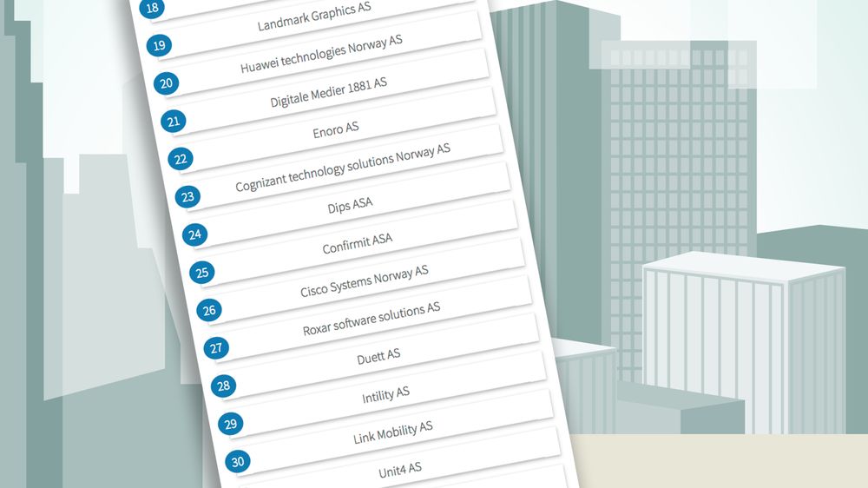Select the number 23 rank badge
The height and width of the screenshot is (488, 868).
[187, 196]
